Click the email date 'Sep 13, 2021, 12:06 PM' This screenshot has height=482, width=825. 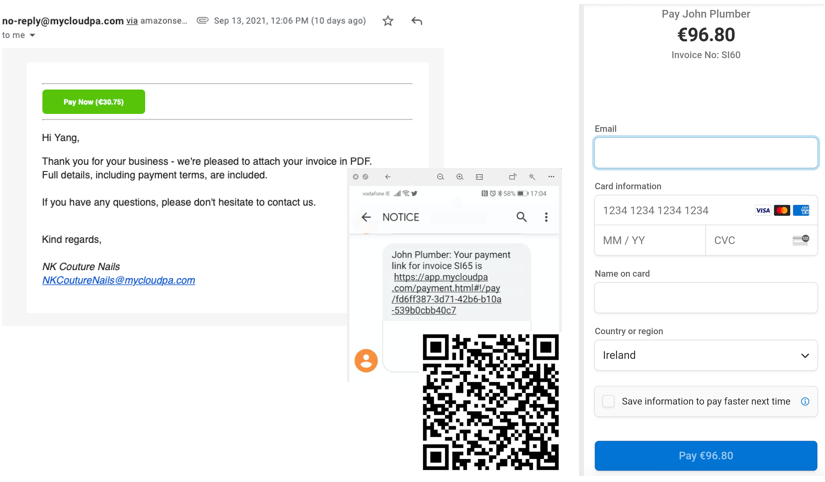coord(261,21)
